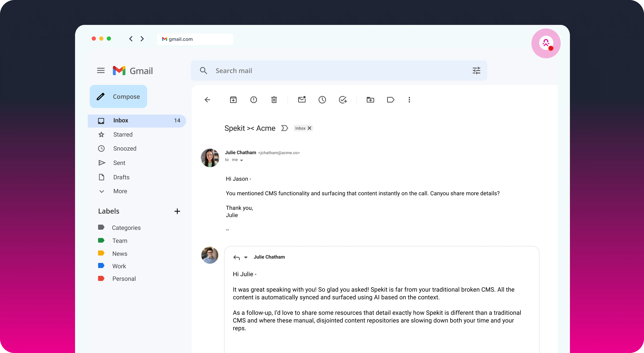Open reply type dropdown beside reply arrow
Viewport: 644px width, 353px height.
(x=246, y=257)
